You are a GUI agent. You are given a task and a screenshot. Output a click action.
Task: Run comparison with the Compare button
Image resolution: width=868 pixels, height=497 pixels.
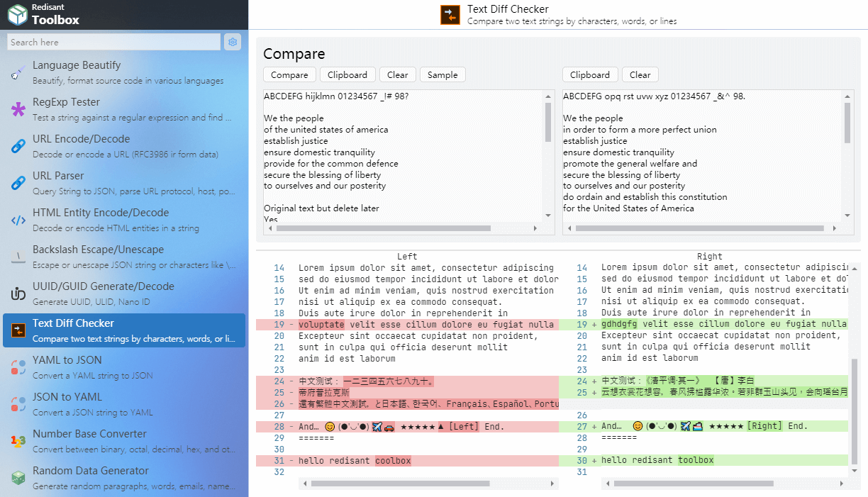pos(289,74)
